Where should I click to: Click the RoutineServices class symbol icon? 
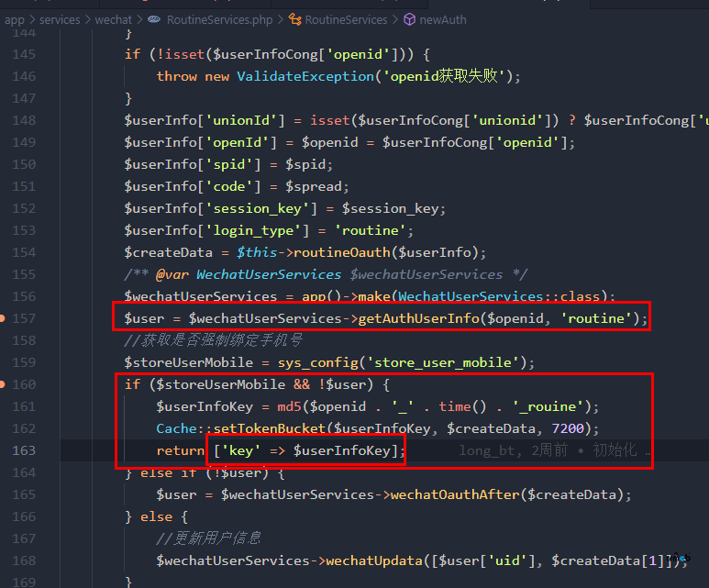tap(295, 19)
